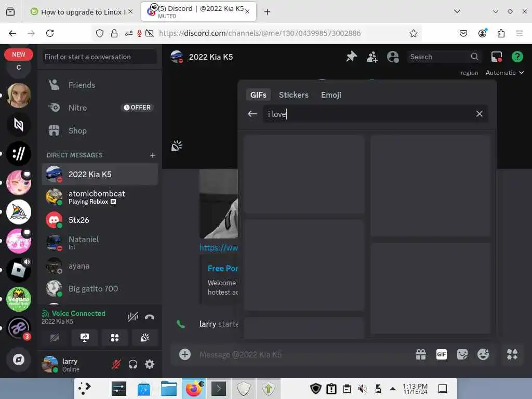Create new DM plus icon

click(x=153, y=155)
